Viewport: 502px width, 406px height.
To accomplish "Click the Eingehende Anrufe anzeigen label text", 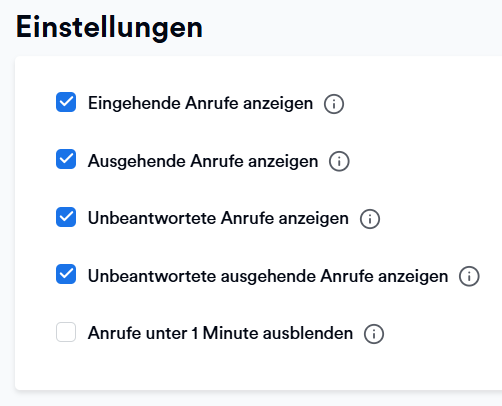I will [200, 103].
